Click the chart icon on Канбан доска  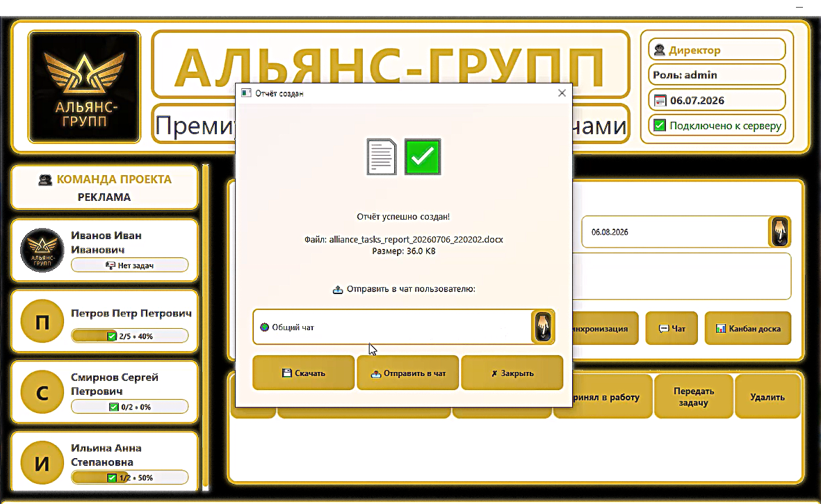[x=721, y=328]
